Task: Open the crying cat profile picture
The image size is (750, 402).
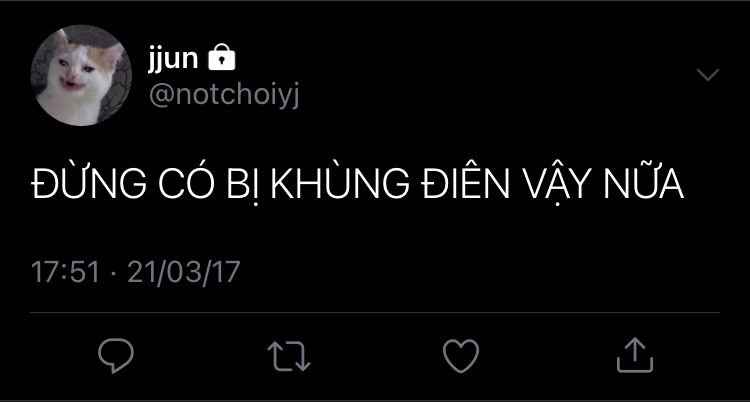Action: coord(81,75)
